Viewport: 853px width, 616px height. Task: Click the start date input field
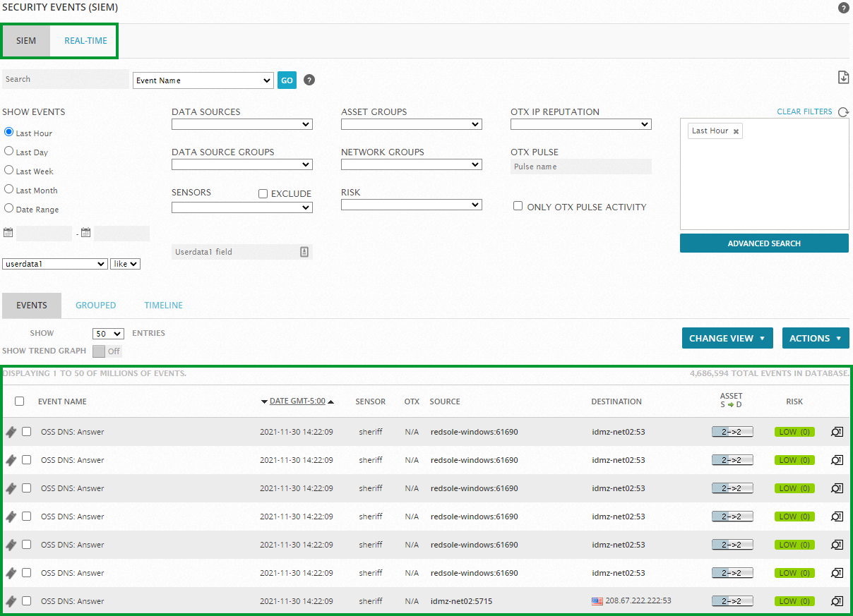point(44,234)
